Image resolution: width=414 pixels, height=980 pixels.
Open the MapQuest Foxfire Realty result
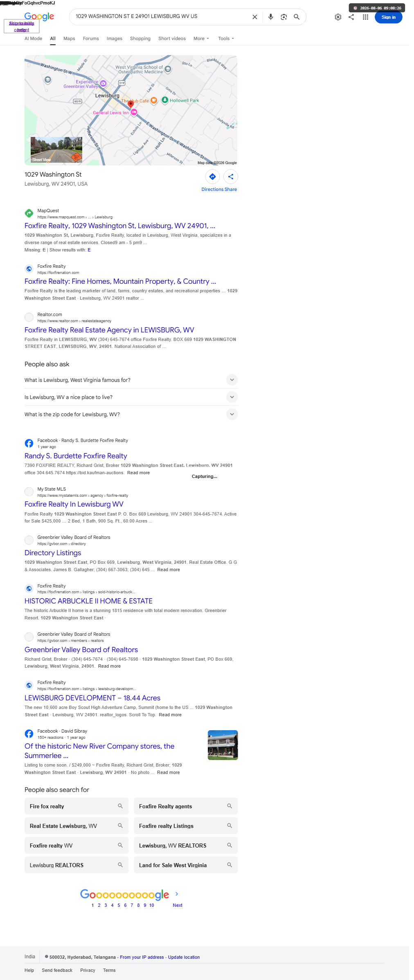120,226
